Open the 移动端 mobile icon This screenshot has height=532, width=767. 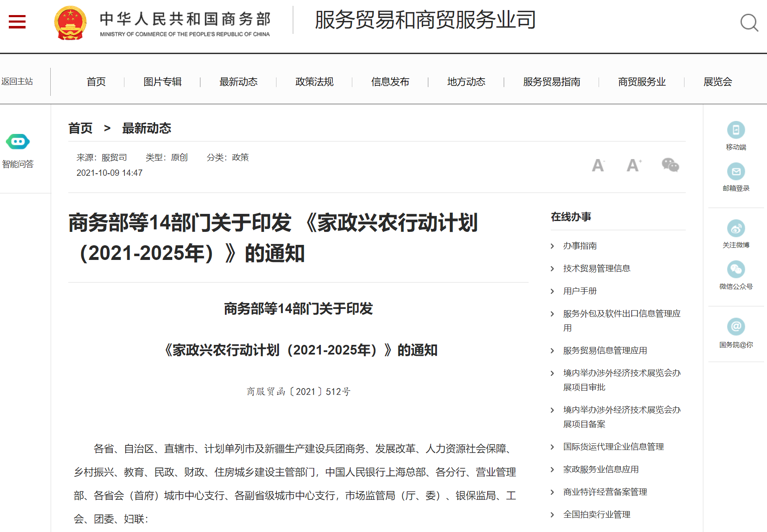point(736,130)
